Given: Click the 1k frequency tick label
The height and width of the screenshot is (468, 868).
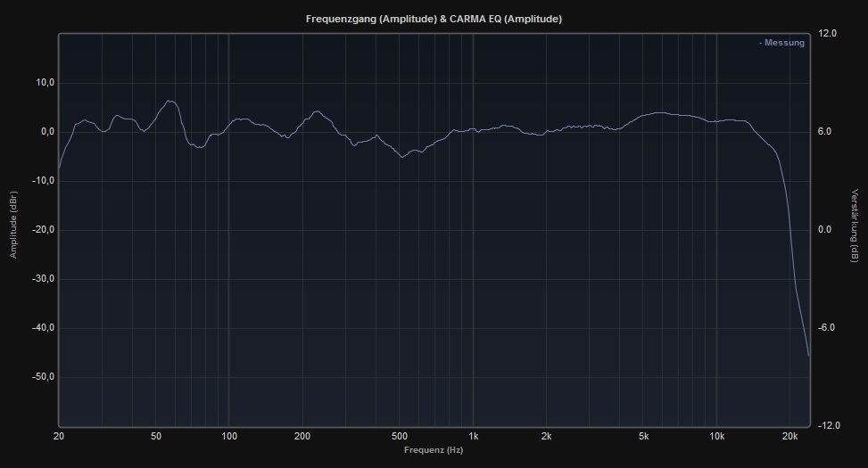Looking at the screenshot, I should (473, 436).
